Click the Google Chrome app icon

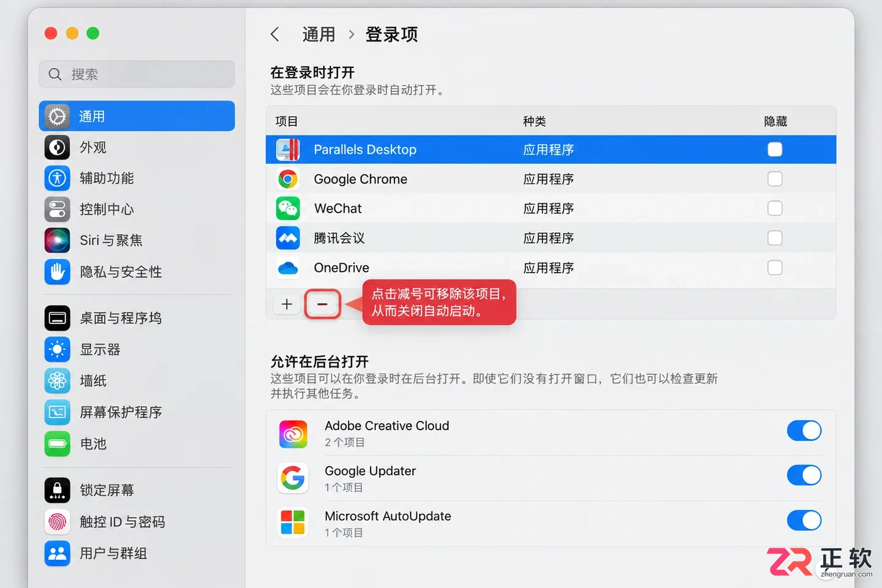pos(288,179)
